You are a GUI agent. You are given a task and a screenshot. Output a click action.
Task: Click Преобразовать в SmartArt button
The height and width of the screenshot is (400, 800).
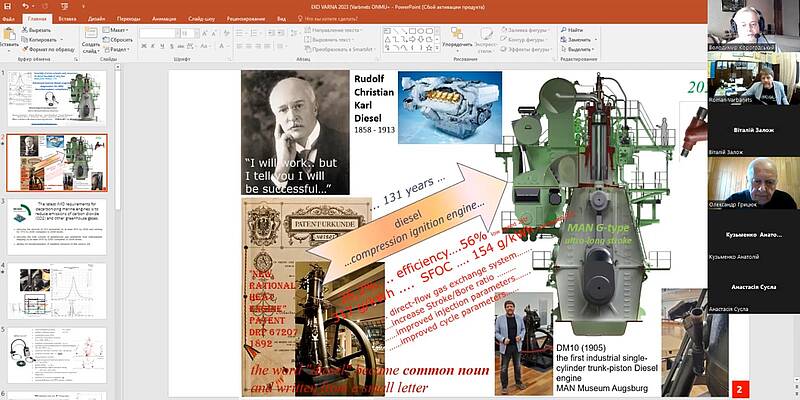[341, 49]
